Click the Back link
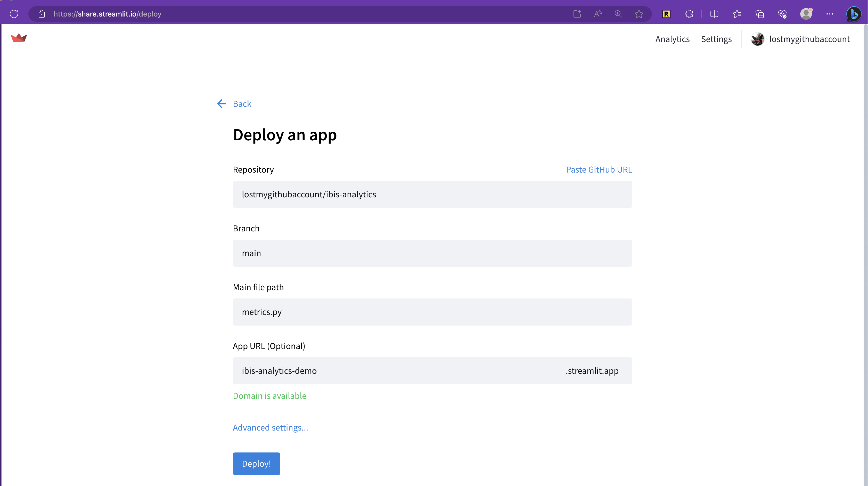 242,103
